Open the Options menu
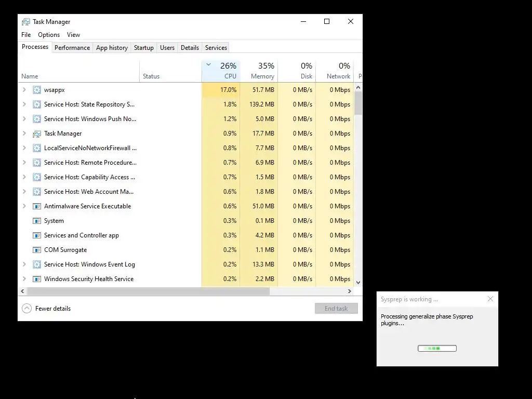The height and width of the screenshot is (399, 532). (x=49, y=35)
